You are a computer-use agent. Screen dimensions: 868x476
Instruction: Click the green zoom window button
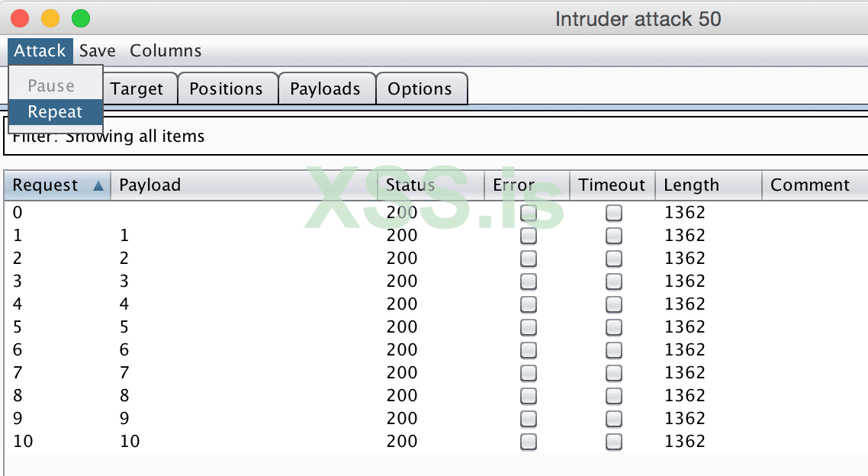[x=80, y=18]
